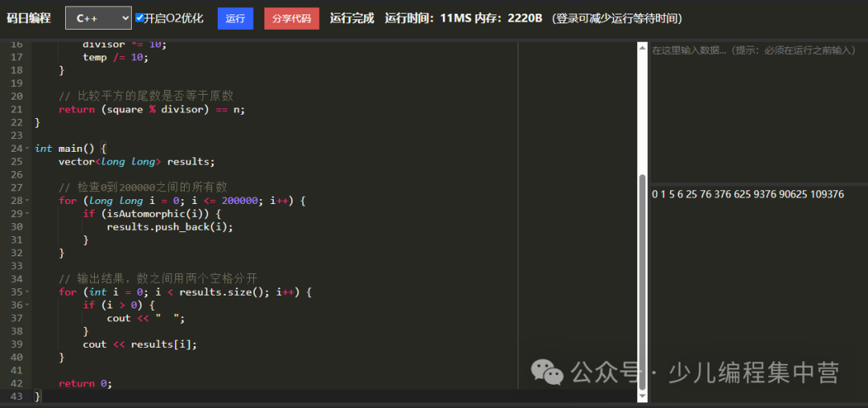The height and width of the screenshot is (408, 868).
Task: Click line number 19 in the gutter
Action: 16,84
